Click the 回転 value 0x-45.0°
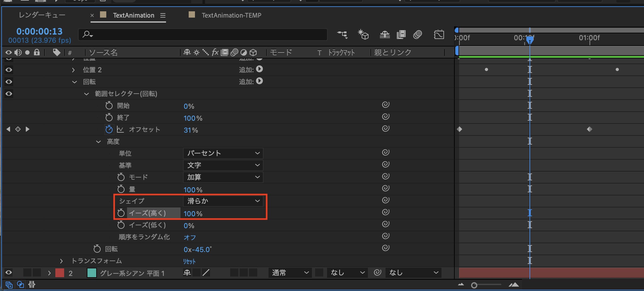The height and width of the screenshot is (291, 644). click(x=198, y=250)
